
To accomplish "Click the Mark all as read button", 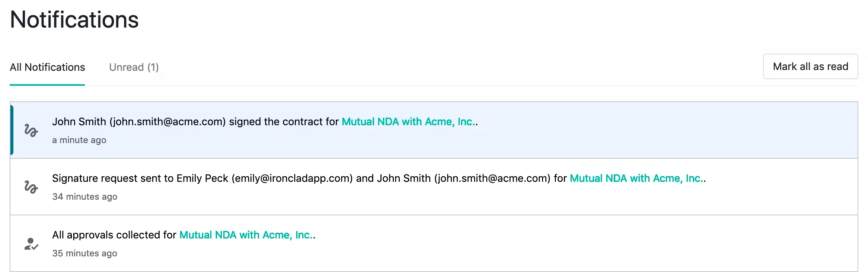I will pyautogui.click(x=810, y=67).
